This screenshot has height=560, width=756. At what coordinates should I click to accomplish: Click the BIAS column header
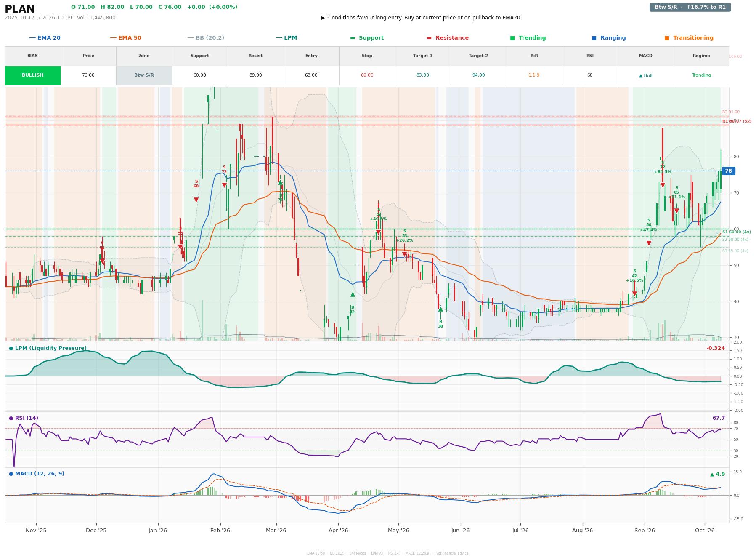33,56
